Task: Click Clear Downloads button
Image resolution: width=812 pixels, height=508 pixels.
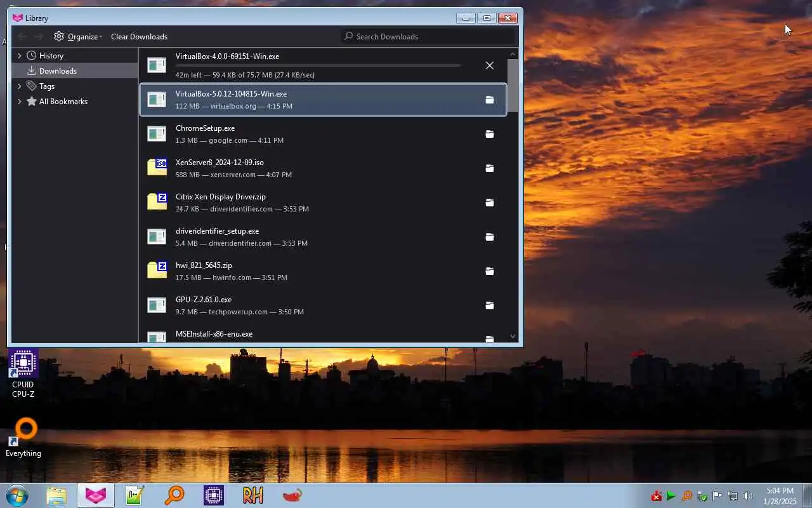Action: click(x=139, y=36)
